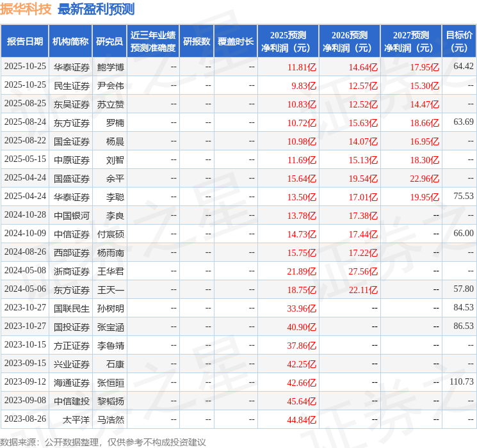Select the 浙商证券 institution cell

click(x=72, y=271)
